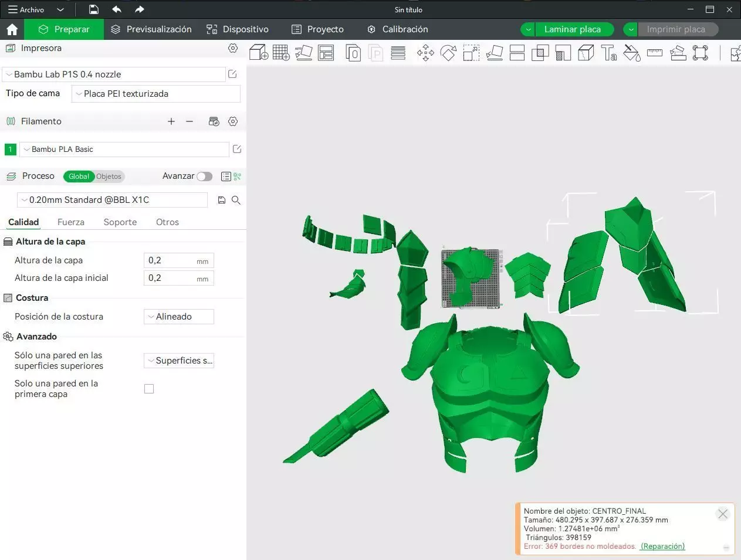Switch to the Previsualización tab

(x=151, y=29)
